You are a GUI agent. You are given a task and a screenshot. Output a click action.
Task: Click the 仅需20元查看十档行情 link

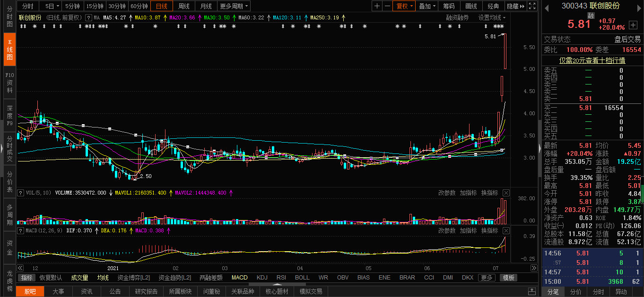(x=592, y=60)
